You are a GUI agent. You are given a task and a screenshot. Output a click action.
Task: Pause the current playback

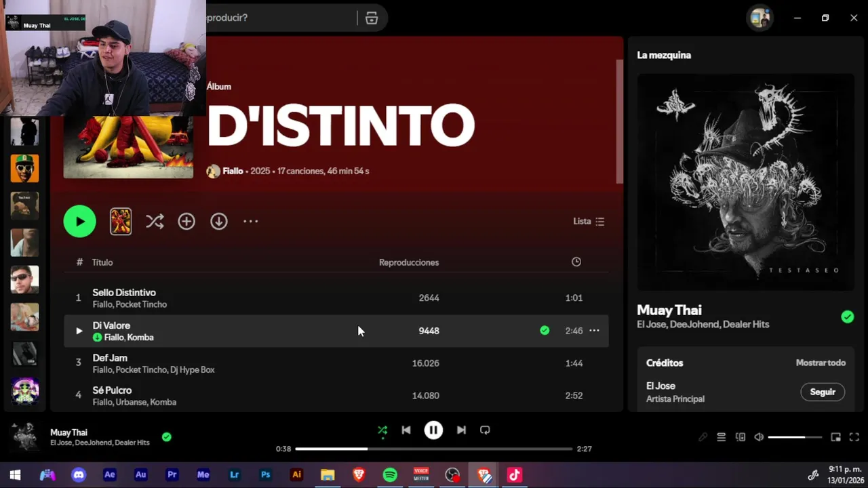[x=433, y=430]
